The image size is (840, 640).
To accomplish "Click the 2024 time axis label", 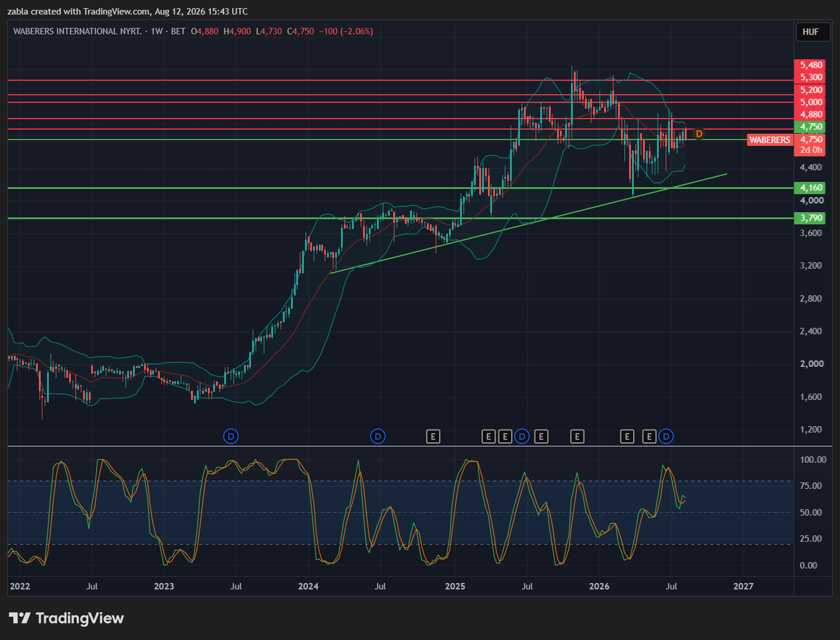I will [308, 586].
